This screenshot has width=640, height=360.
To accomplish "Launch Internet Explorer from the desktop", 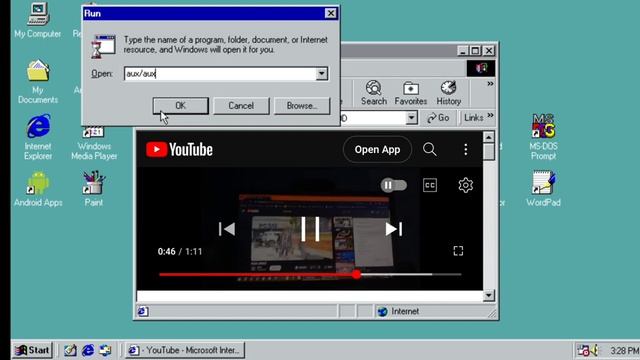I will point(38,137).
